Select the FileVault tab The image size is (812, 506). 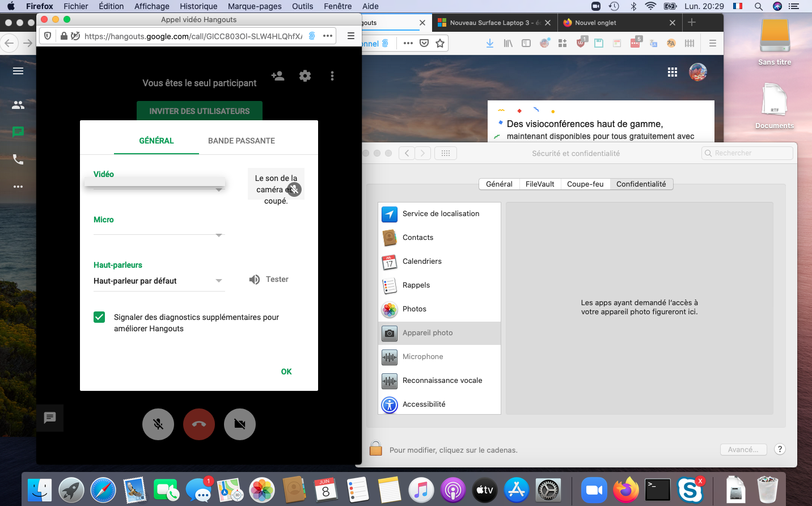[540, 184]
